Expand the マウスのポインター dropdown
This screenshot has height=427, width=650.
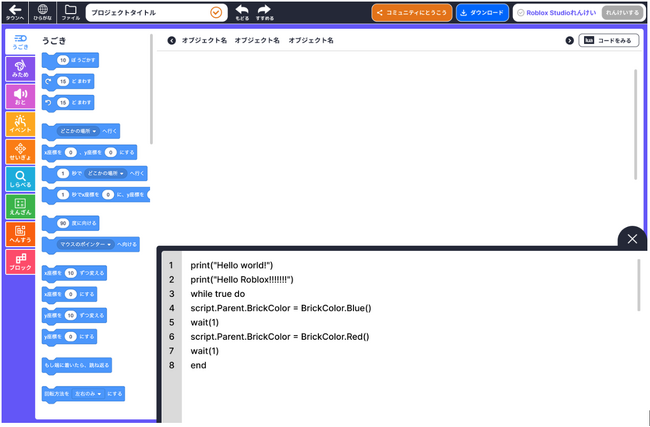click(86, 245)
